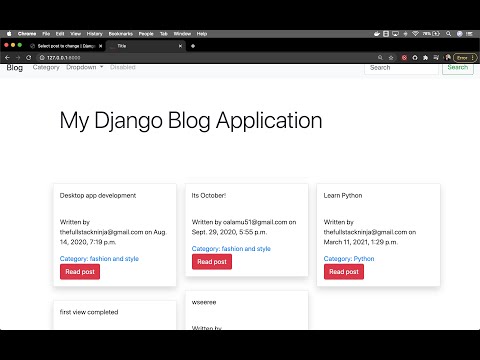This screenshot has width=480, height=360.
Task: Click the Chrome profile avatar
Action: point(448,58)
